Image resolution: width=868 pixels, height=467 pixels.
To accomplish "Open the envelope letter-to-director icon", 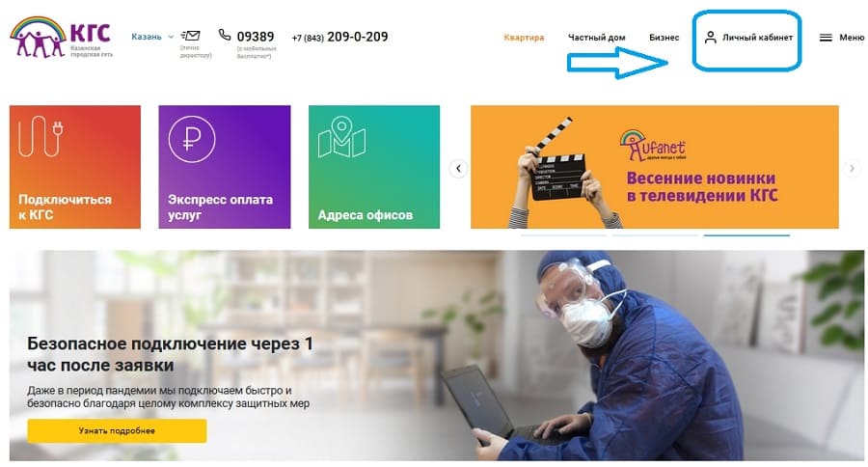I will pos(190,36).
